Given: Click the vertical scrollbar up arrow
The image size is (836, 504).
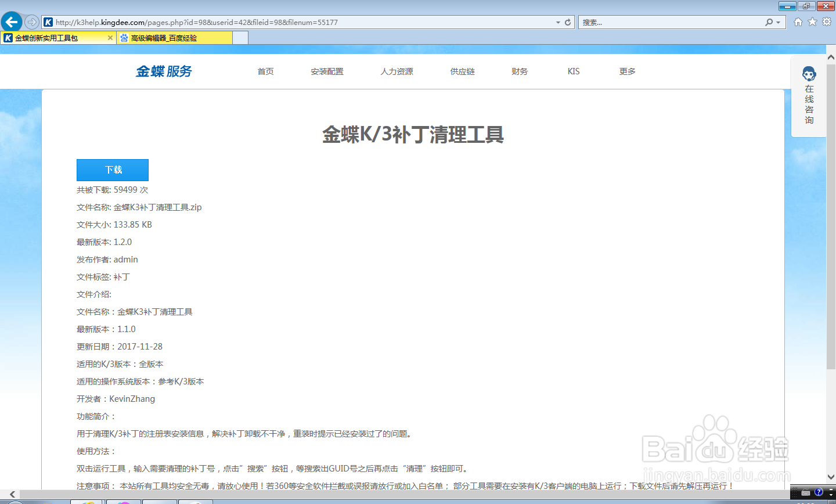Looking at the screenshot, I should (x=831, y=59).
